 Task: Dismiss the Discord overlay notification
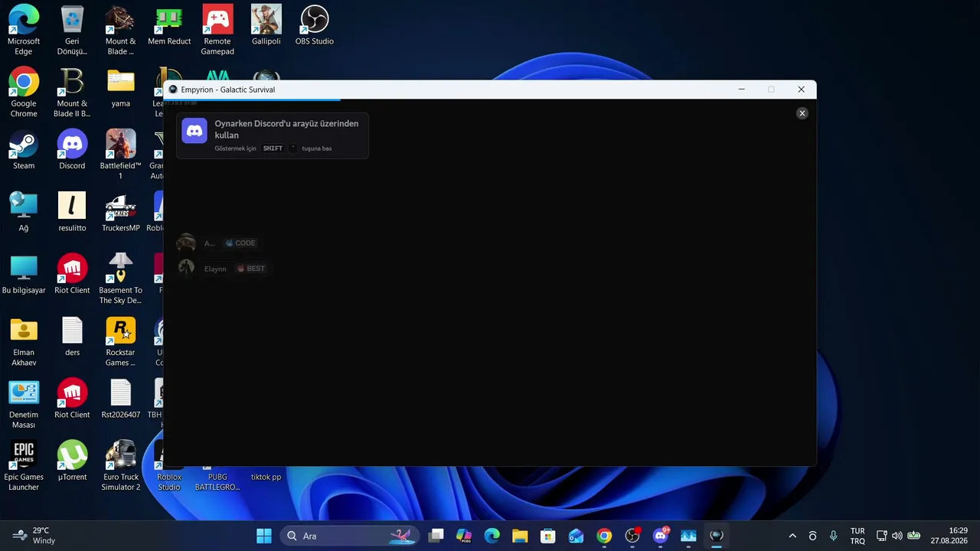802,113
